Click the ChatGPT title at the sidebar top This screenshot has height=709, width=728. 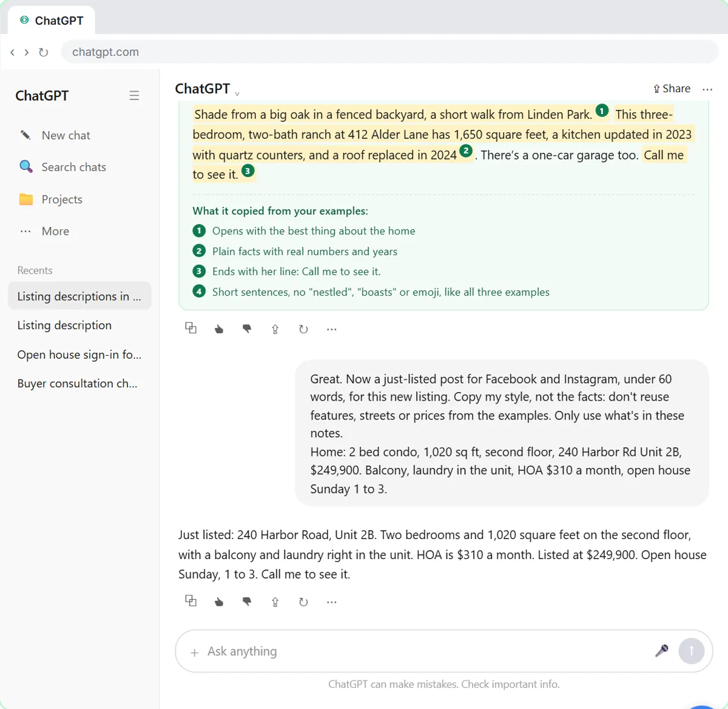[42, 96]
